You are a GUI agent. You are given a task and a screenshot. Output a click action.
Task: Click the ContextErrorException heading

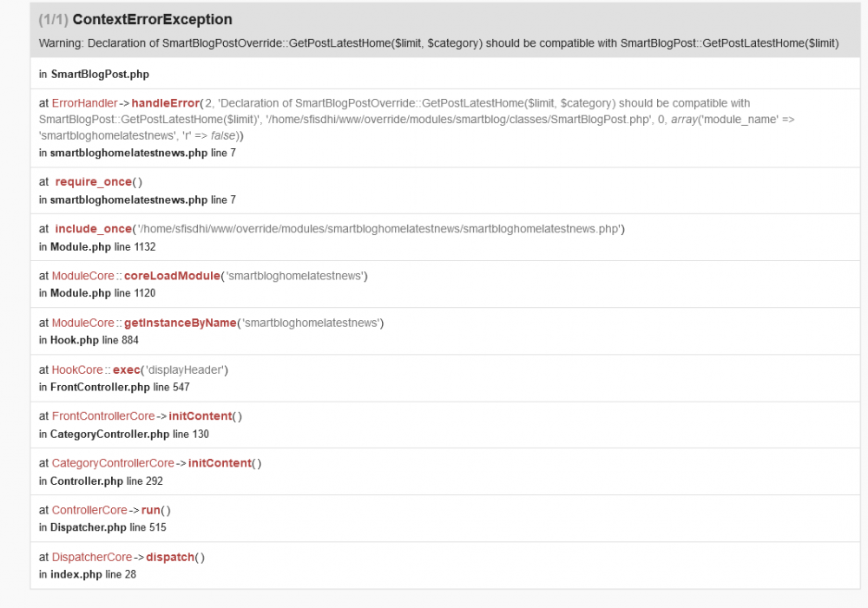(x=152, y=19)
